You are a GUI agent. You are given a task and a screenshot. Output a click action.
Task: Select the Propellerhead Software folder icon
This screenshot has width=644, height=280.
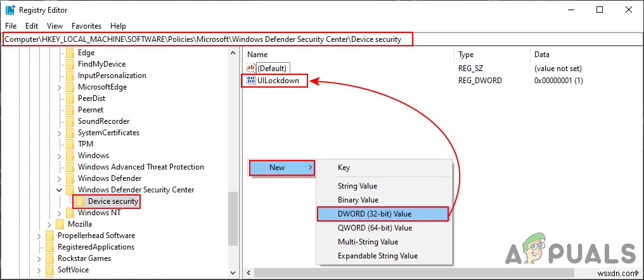pos(49,236)
